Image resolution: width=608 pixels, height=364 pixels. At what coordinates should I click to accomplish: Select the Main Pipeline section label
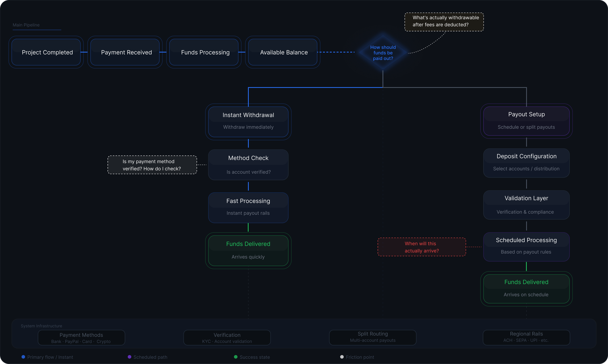26,25
